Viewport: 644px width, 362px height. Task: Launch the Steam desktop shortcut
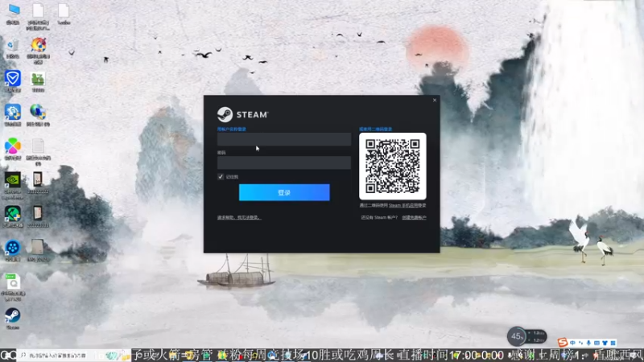pyautogui.click(x=13, y=319)
